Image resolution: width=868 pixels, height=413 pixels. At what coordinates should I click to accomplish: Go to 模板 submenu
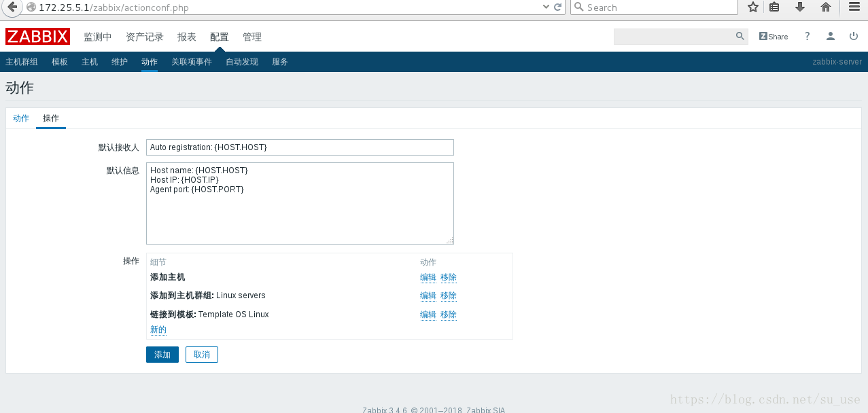[60, 62]
